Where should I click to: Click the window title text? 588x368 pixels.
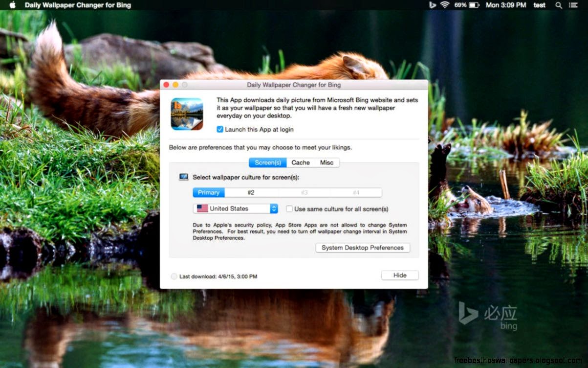294,85
